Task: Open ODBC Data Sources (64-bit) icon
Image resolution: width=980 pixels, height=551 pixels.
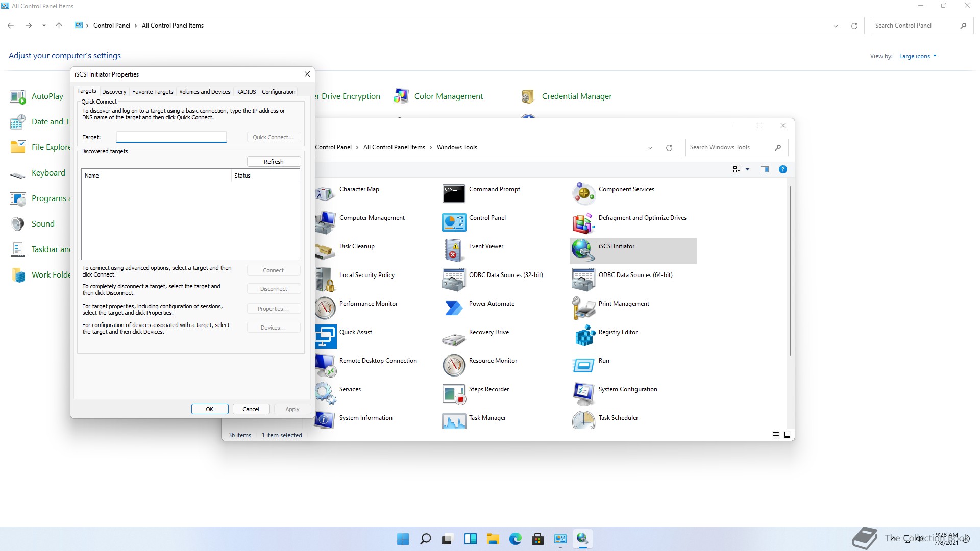Action: pos(583,280)
